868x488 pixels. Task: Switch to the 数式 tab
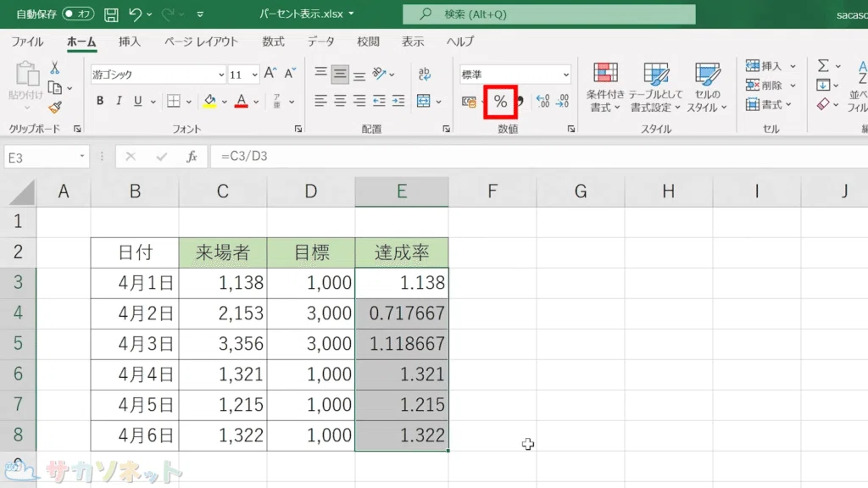(x=273, y=42)
